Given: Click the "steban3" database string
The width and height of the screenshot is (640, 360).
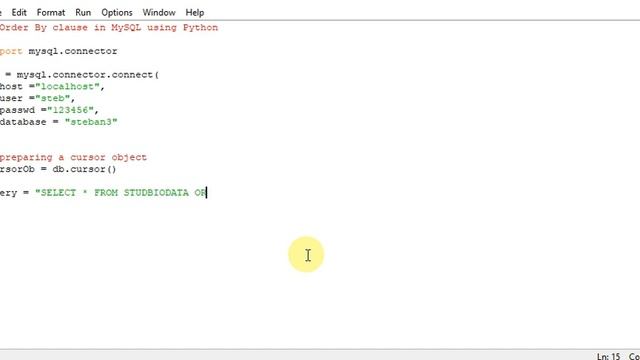Looking at the screenshot, I should (91, 122).
